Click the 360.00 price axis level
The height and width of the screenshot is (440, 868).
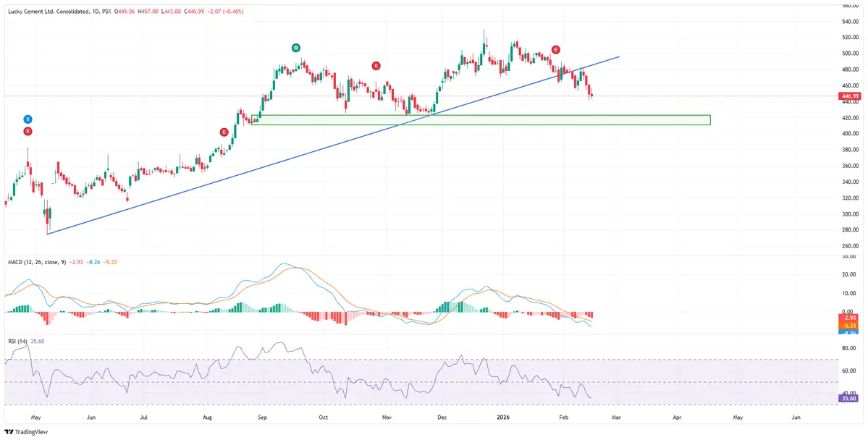tap(852, 166)
